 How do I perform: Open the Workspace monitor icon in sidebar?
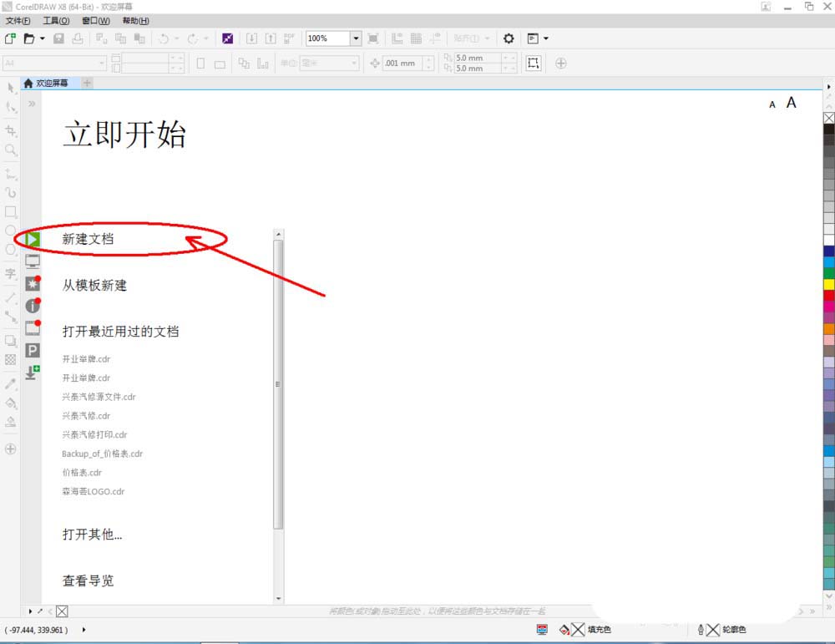33,261
